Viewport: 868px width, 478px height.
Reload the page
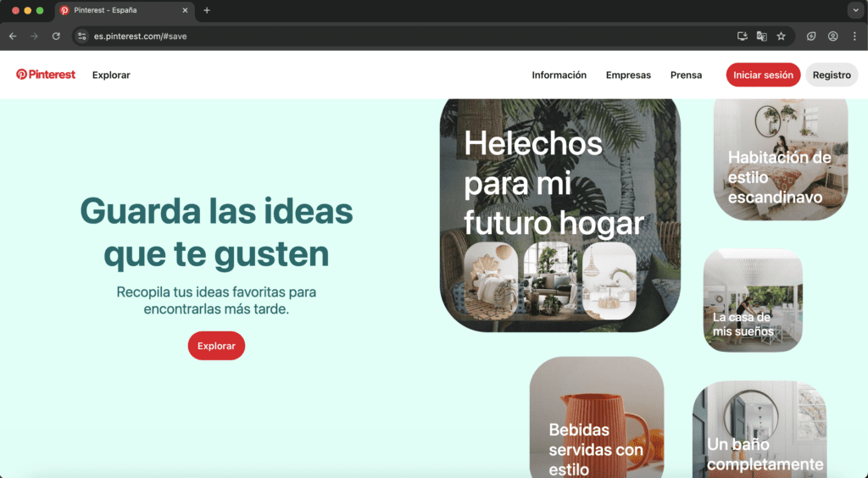tap(56, 36)
